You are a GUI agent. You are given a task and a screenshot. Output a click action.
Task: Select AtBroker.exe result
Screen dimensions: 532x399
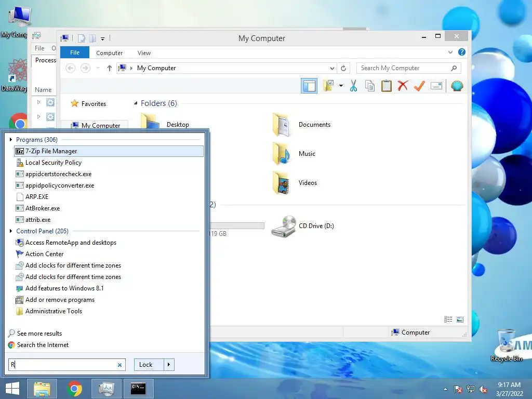pyautogui.click(x=109, y=208)
